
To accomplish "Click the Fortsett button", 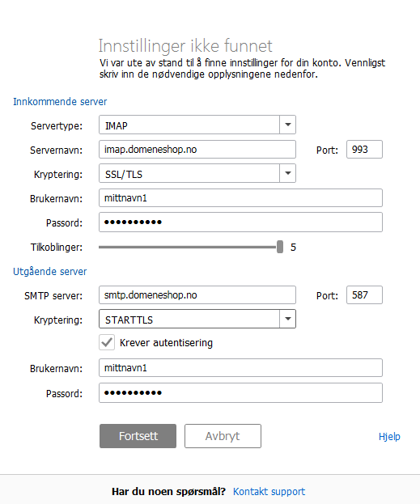I will tap(138, 436).
